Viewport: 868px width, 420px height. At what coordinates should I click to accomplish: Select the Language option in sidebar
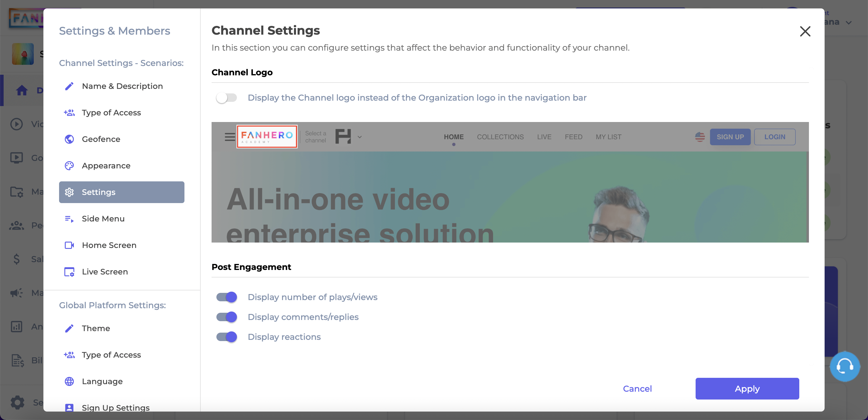(x=102, y=381)
